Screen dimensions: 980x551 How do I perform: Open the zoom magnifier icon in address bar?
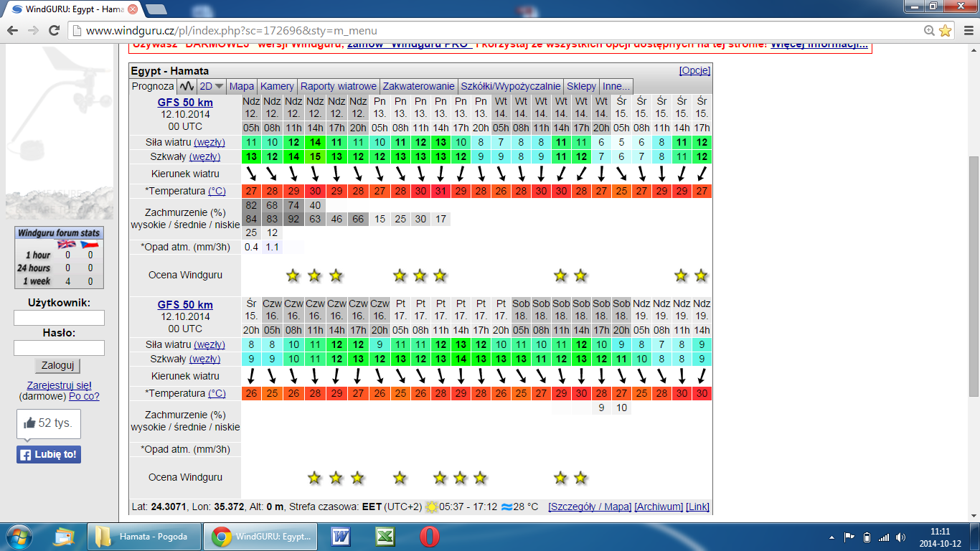(x=930, y=31)
